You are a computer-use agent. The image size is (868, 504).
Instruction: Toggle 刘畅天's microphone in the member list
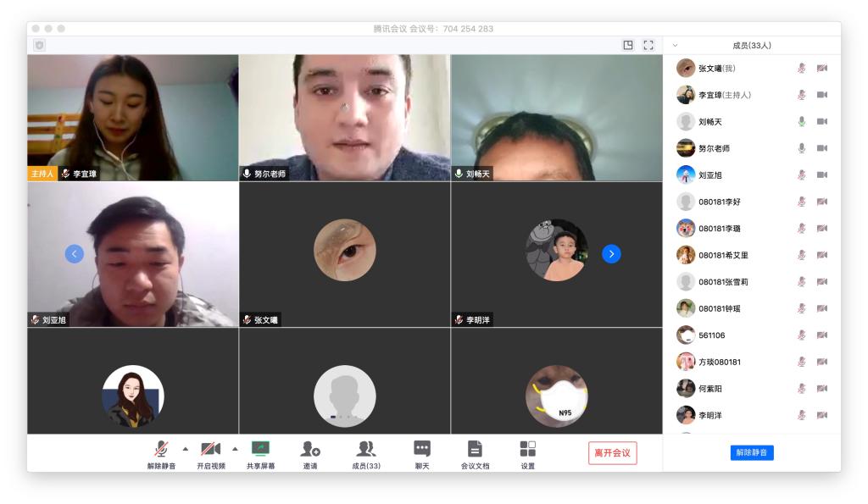[801, 122]
